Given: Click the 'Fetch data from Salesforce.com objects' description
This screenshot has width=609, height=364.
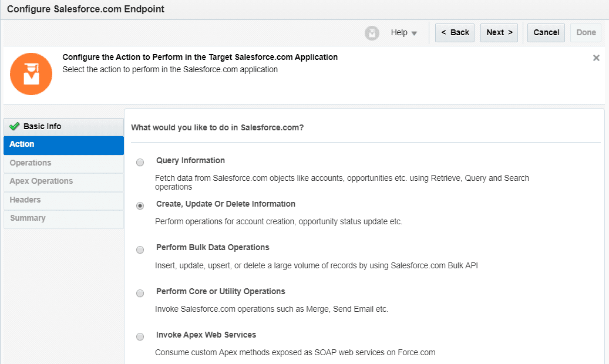Looking at the screenshot, I should [342, 182].
